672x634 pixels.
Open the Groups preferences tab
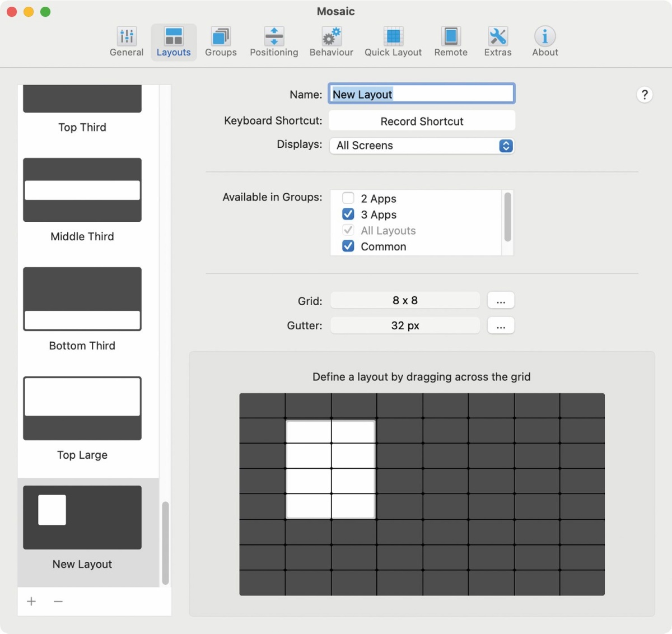(x=221, y=42)
